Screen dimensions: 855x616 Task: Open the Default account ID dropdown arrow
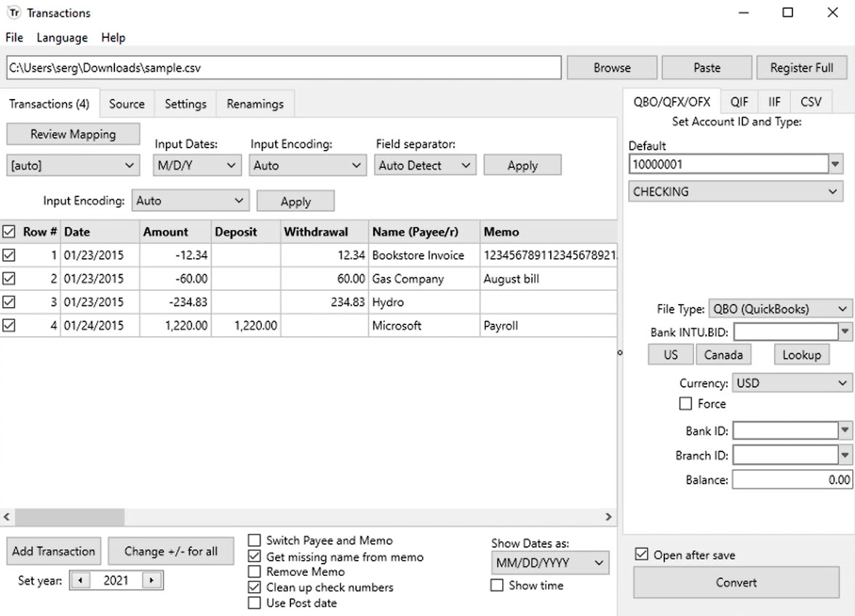(x=835, y=164)
